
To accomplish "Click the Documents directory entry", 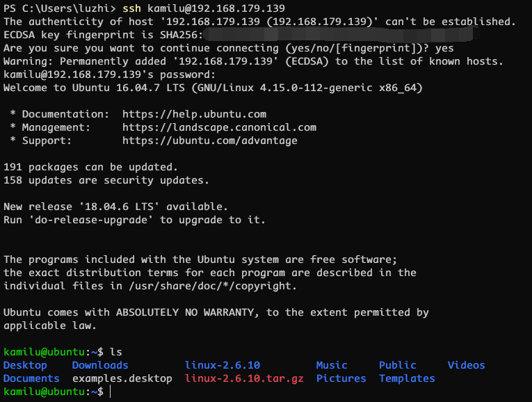I will (x=31, y=378).
